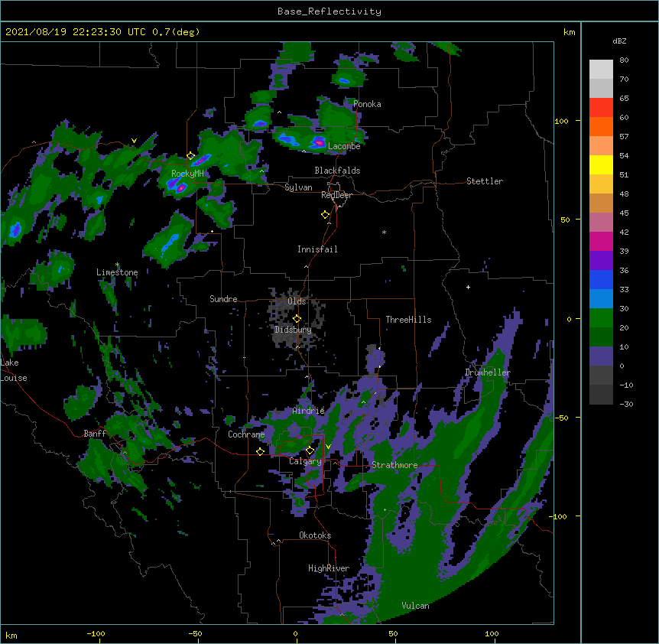Image resolution: width=659 pixels, height=644 pixels.
Task: Click the yellow V marker northeast of Calgary
Action: 328,447
